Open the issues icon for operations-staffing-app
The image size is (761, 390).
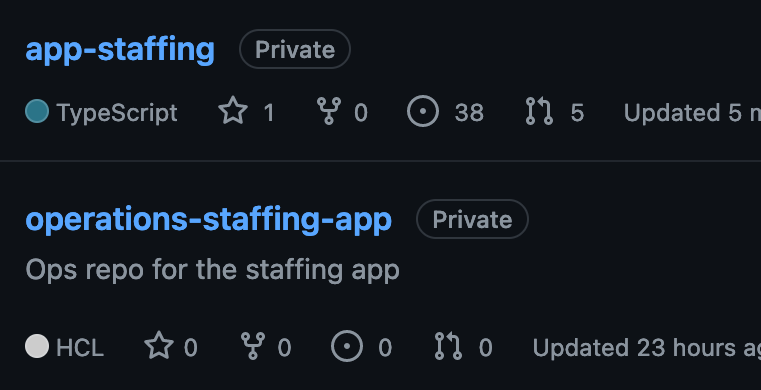click(347, 346)
